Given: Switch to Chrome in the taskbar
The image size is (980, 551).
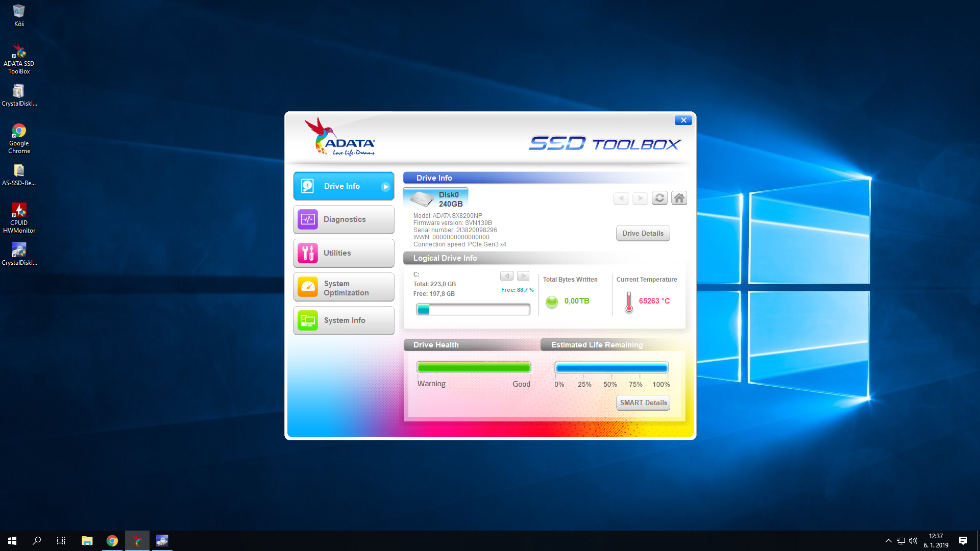Looking at the screenshot, I should click(x=112, y=541).
